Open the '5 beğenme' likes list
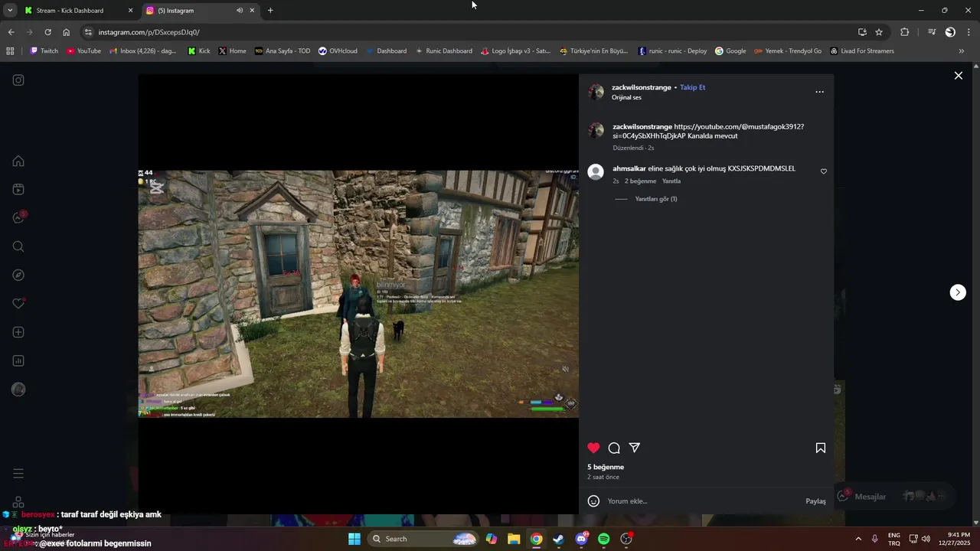This screenshot has height=551, width=980. click(x=606, y=467)
